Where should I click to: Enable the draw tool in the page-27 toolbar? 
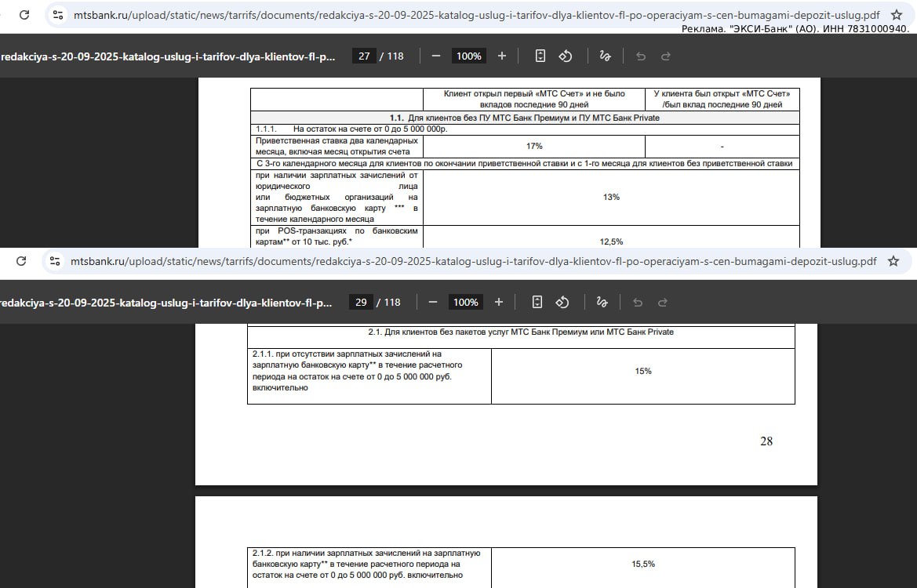pyautogui.click(x=604, y=56)
